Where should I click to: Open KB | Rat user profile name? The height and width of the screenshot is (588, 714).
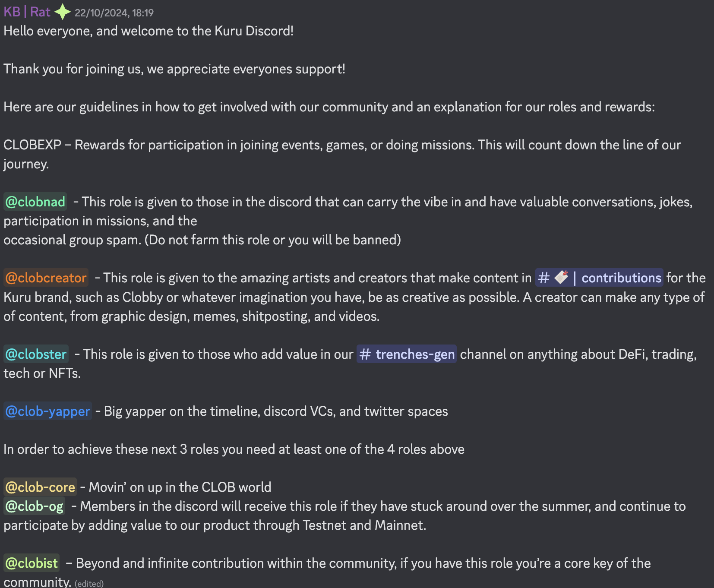coord(27,12)
